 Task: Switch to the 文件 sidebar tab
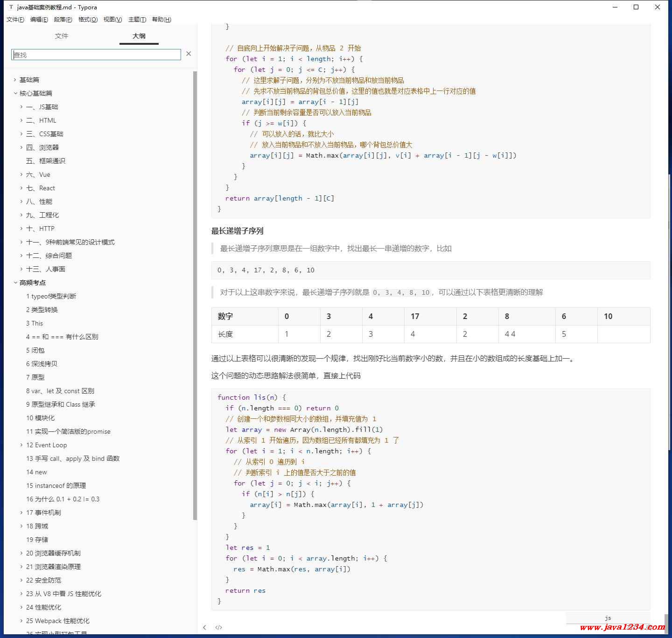tap(62, 36)
